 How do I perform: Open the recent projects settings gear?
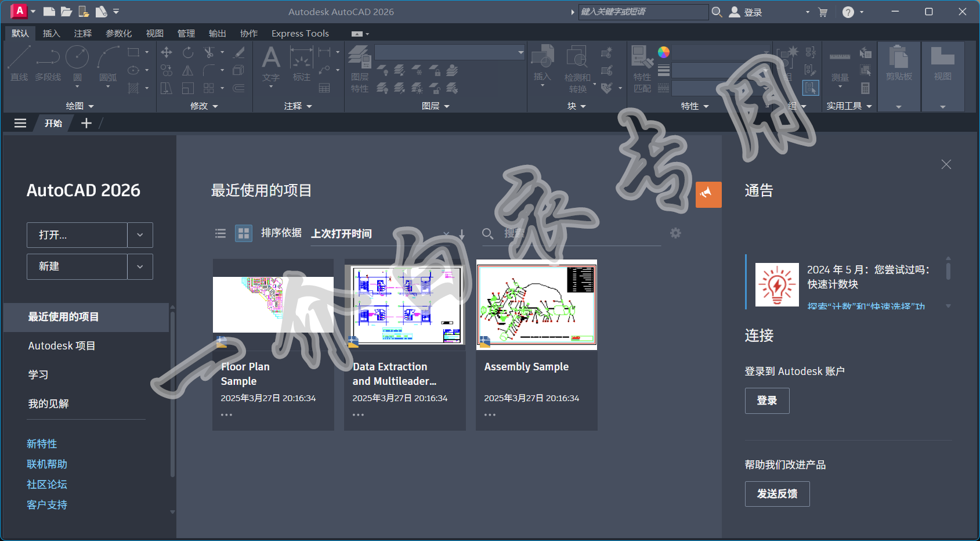[675, 233]
